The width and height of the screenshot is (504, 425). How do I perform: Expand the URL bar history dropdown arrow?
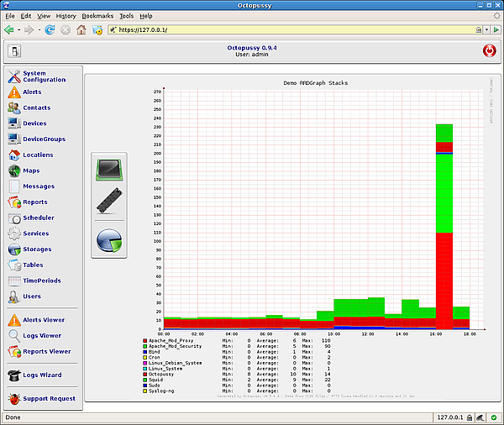point(485,29)
